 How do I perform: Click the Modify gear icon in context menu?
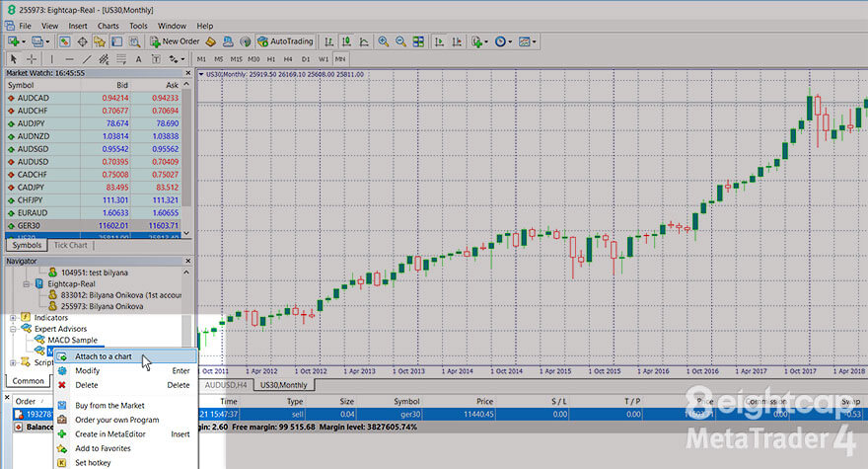point(62,370)
